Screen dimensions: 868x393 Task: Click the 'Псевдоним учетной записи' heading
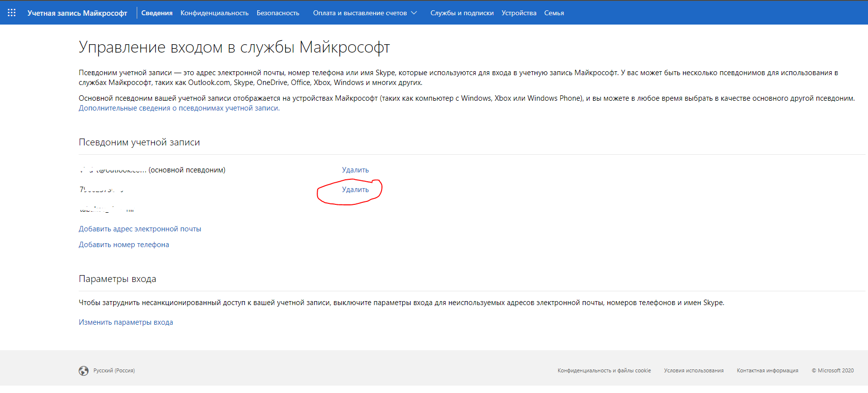pos(139,142)
